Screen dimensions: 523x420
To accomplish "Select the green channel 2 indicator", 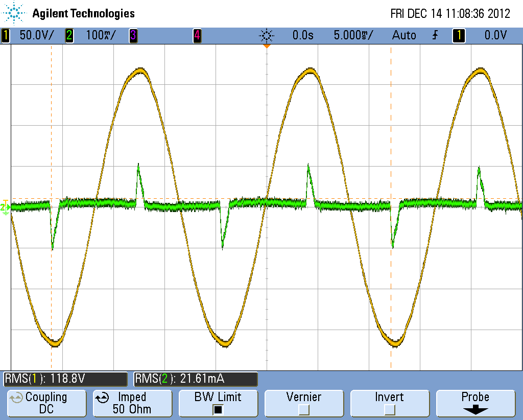I will [69, 35].
